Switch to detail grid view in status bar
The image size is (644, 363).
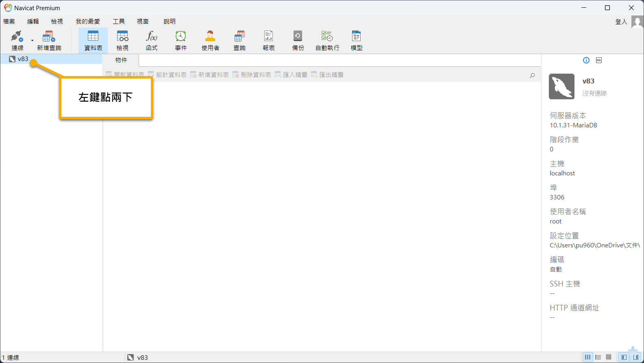(x=609, y=357)
